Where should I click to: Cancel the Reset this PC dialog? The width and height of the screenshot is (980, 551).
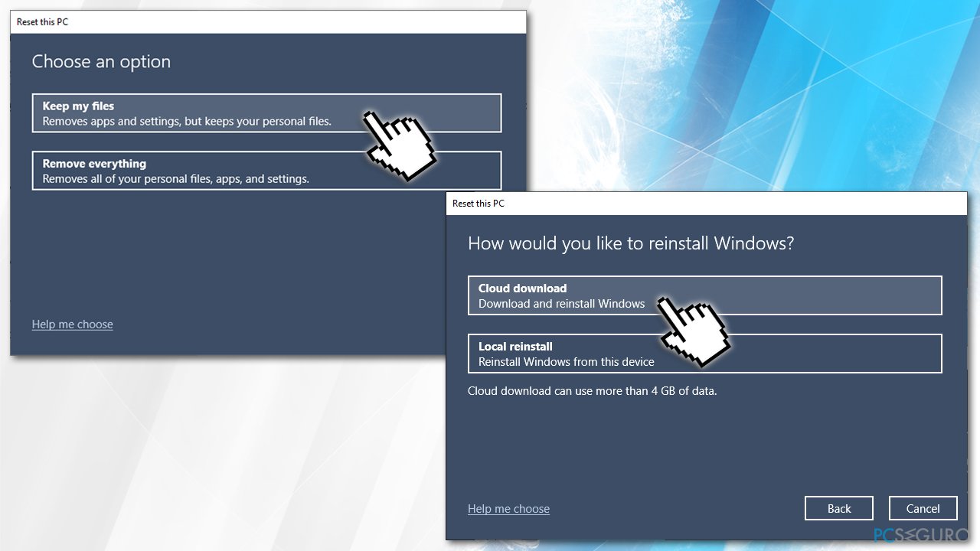pyautogui.click(x=923, y=509)
